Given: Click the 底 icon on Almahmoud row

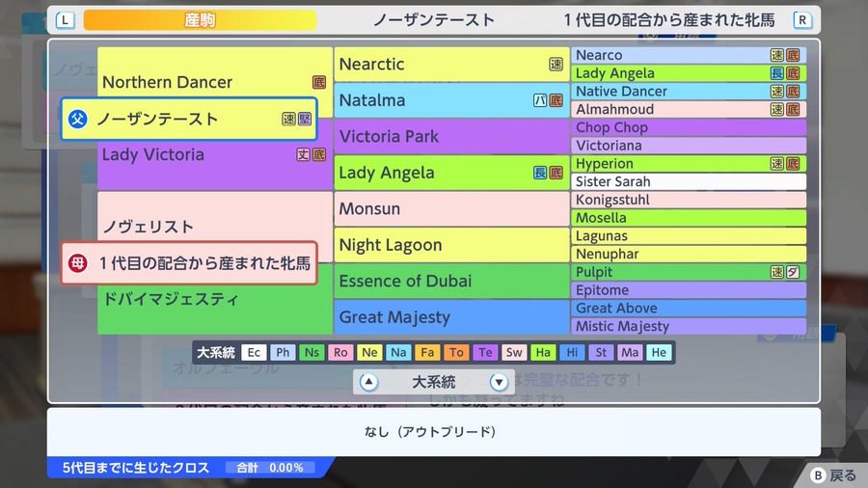Looking at the screenshot, I should point(793,109).
